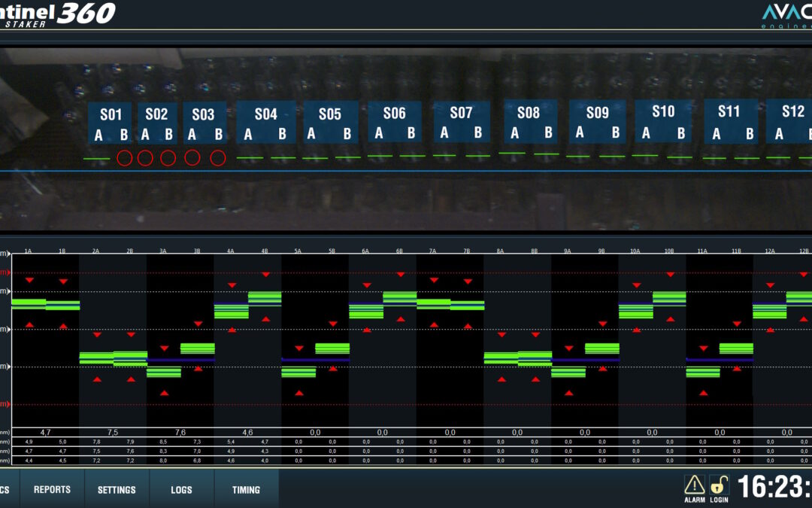812x508 pixels.
Task: Click the B marker under S07
Action: 478,132
